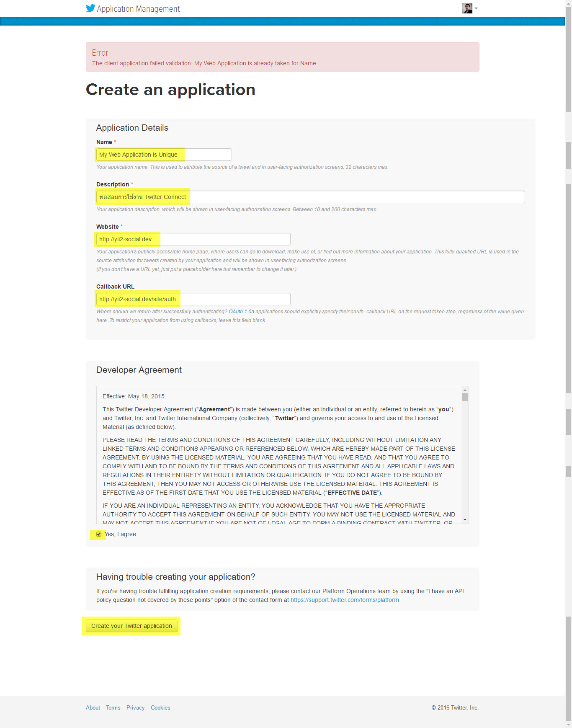The height and width of the screenshot is (728, 572).
Task: Click the Name input field
Action: tap(164, 155)
